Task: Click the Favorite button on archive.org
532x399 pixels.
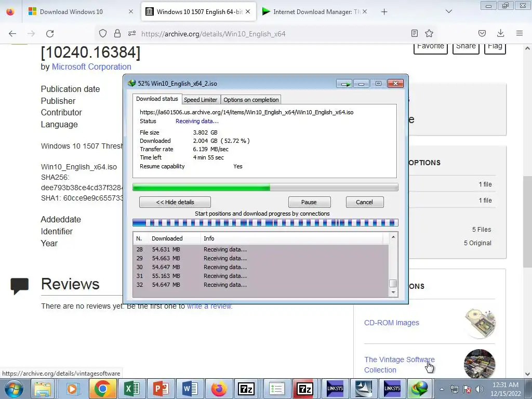Action: click(x=431, y=47)
